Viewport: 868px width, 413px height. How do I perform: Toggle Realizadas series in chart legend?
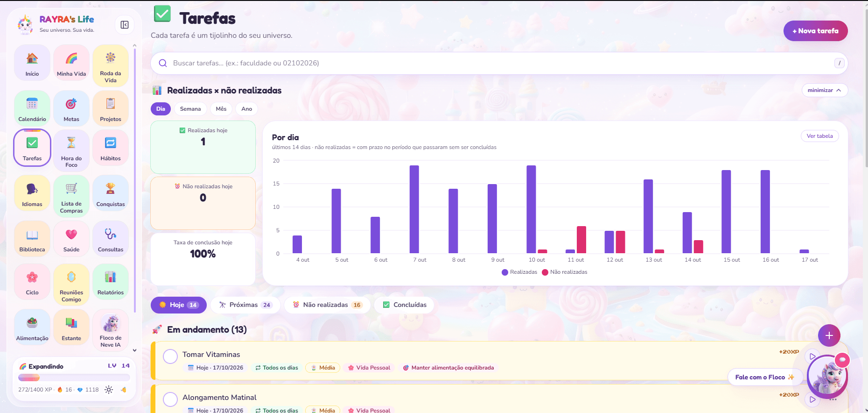click(519, 272)
